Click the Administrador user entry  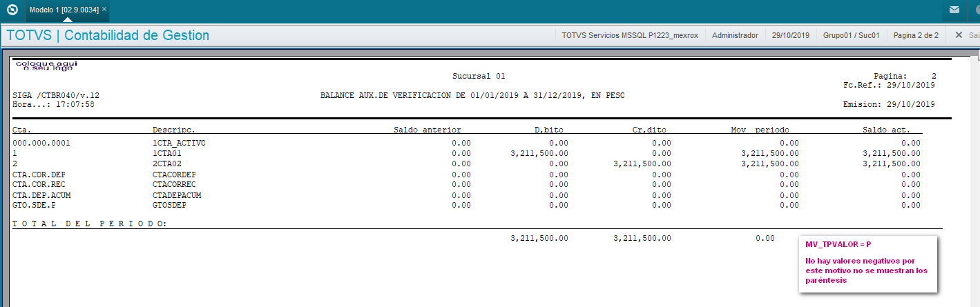(x=735, y=35)
